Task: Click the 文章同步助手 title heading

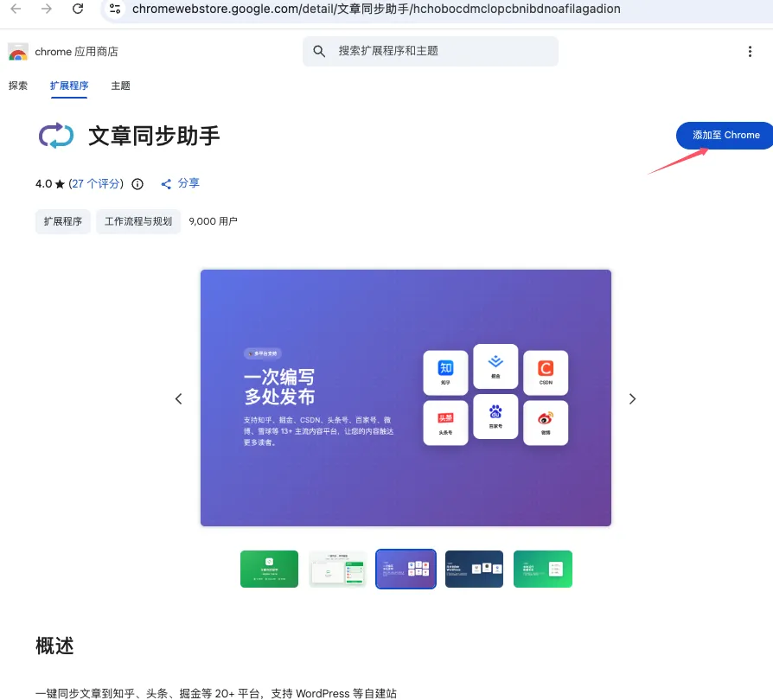Action: coord(154,136)
